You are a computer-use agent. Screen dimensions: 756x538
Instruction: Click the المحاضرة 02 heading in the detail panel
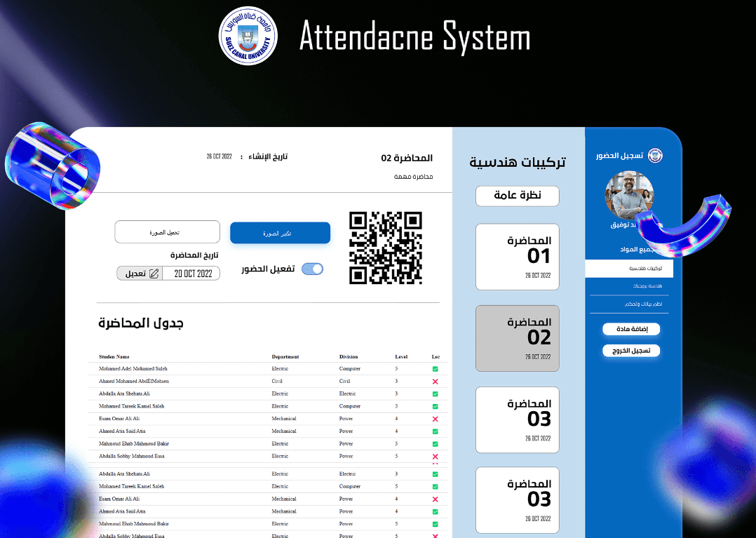(407, 158)
